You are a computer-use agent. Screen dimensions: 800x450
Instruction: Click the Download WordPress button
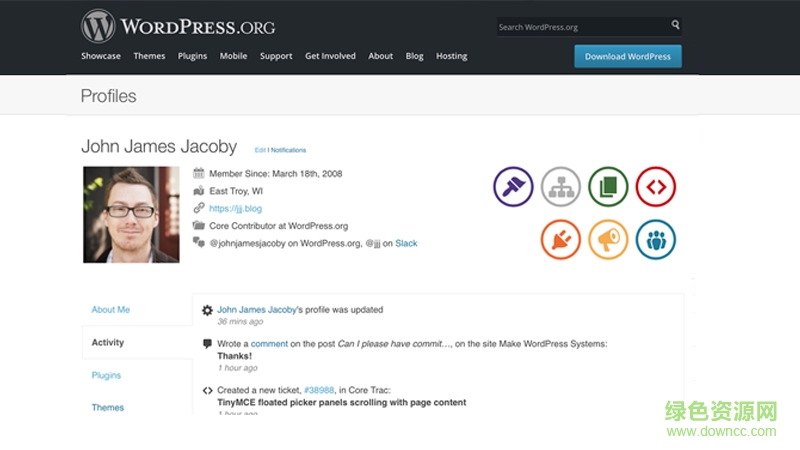628,57
